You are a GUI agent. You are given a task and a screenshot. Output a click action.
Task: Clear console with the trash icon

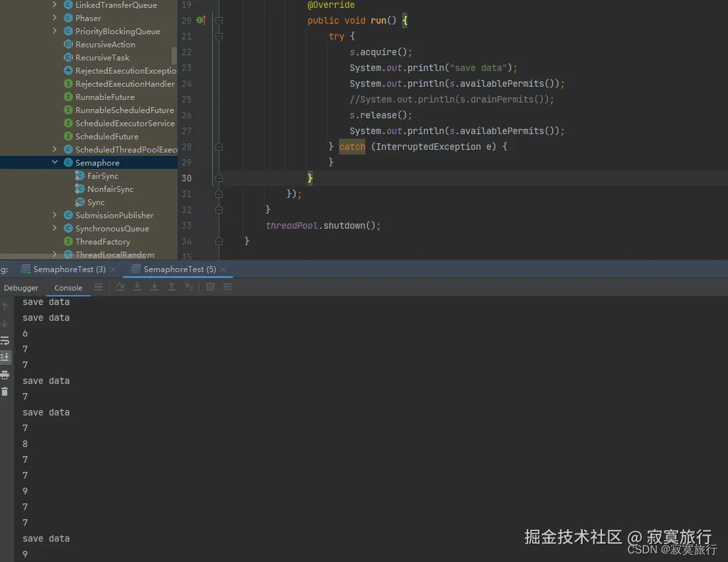tap(5, 392)
